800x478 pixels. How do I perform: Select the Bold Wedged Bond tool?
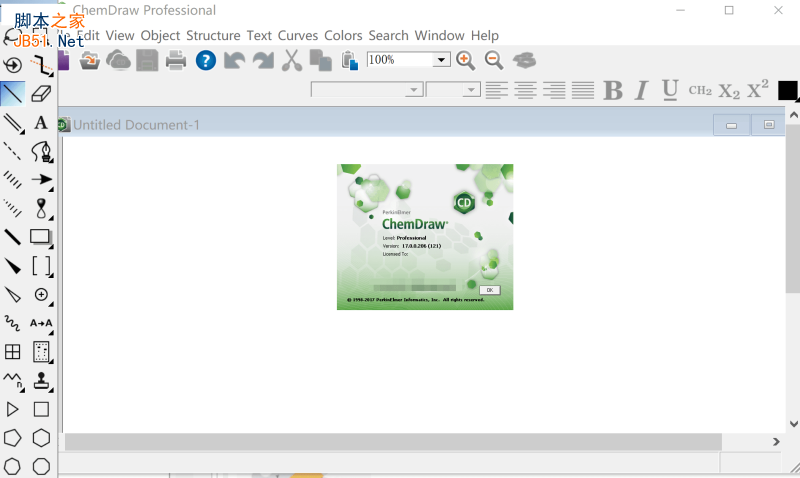(x=12, y=266)
